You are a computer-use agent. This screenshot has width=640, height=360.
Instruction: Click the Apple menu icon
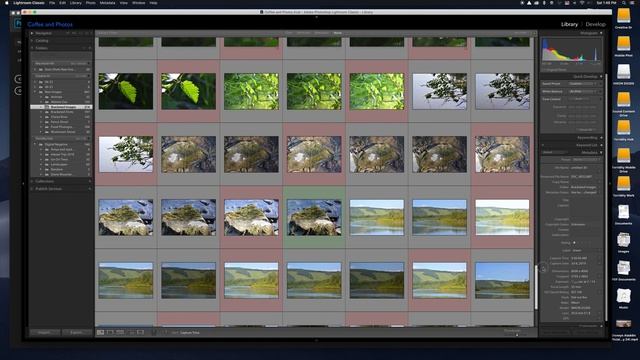click(6, 3)
